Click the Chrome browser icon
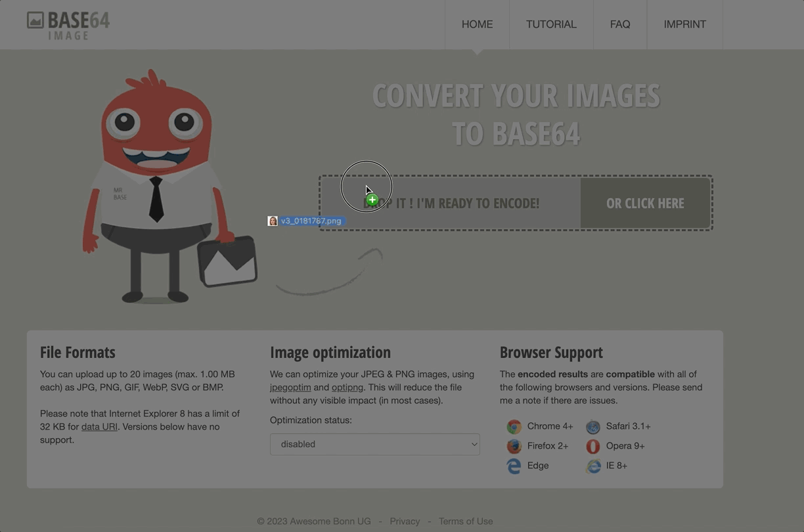 [x=514, y=427]
